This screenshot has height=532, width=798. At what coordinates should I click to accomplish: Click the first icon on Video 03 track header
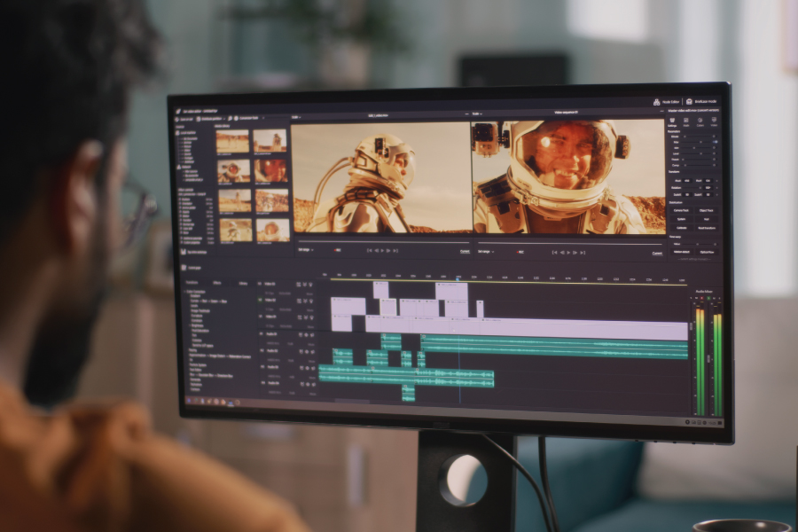pos(299,284)
